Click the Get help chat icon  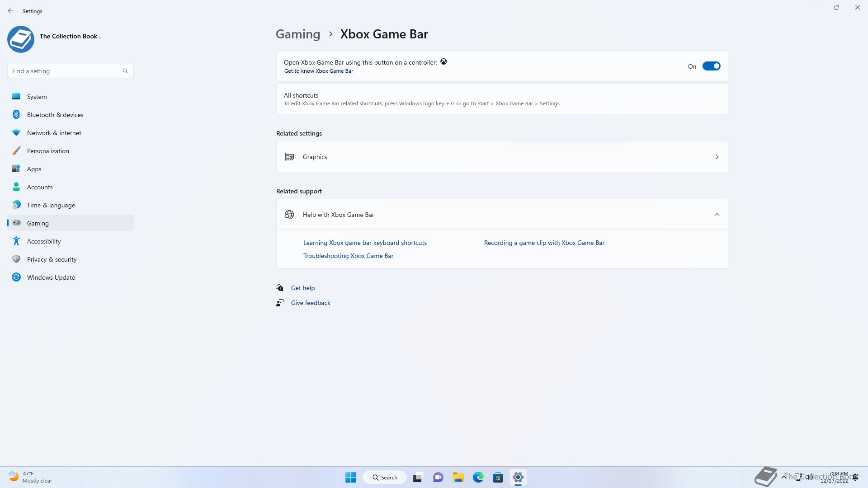click(280, 288)
